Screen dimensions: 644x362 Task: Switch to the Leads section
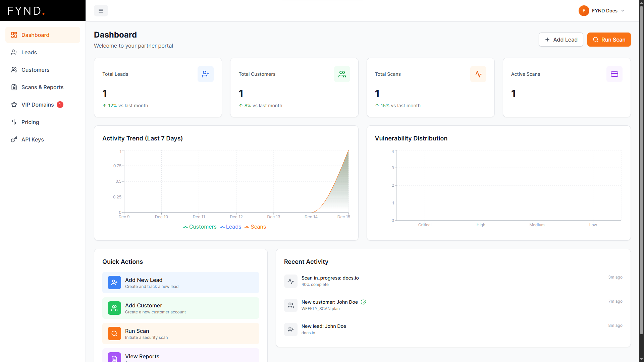29,52
